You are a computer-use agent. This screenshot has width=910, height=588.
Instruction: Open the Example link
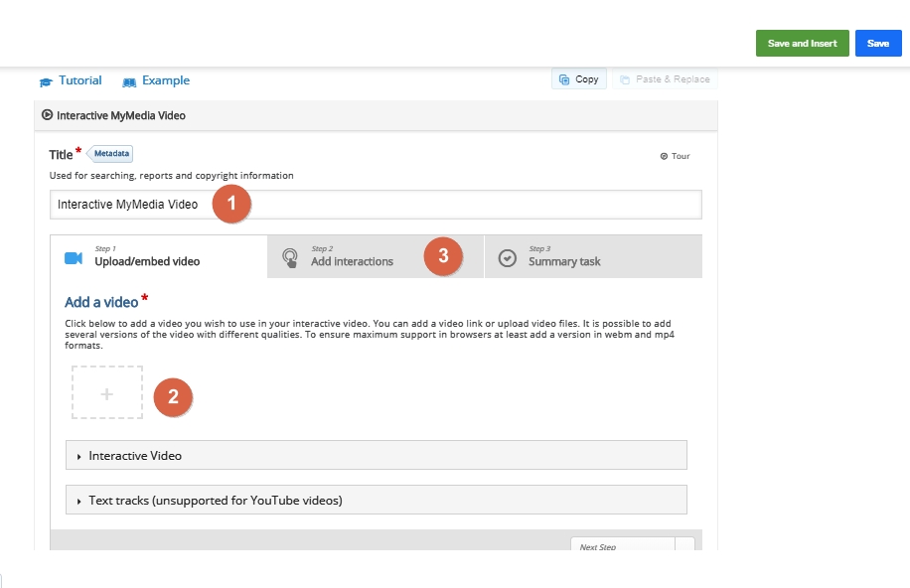pos(156,80)
